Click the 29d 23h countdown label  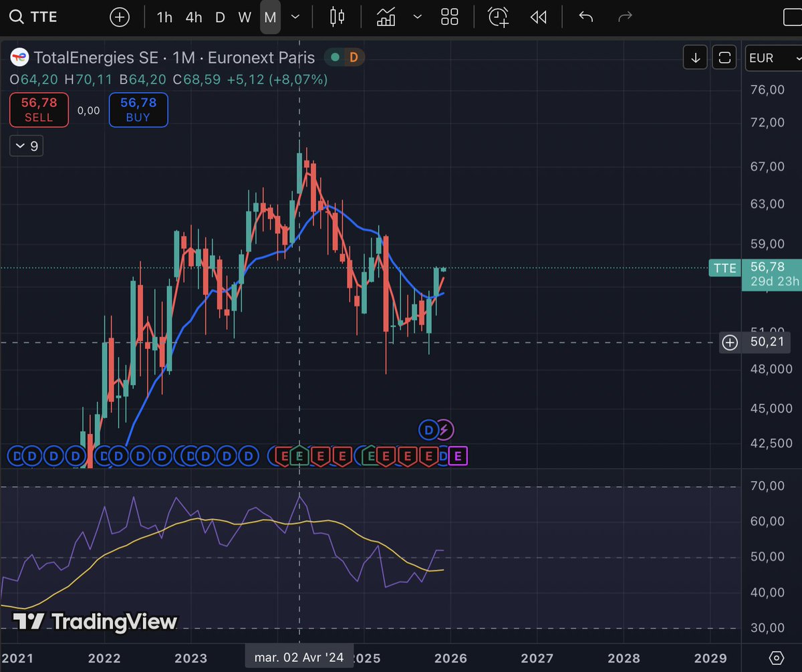(x=775, y=282)
